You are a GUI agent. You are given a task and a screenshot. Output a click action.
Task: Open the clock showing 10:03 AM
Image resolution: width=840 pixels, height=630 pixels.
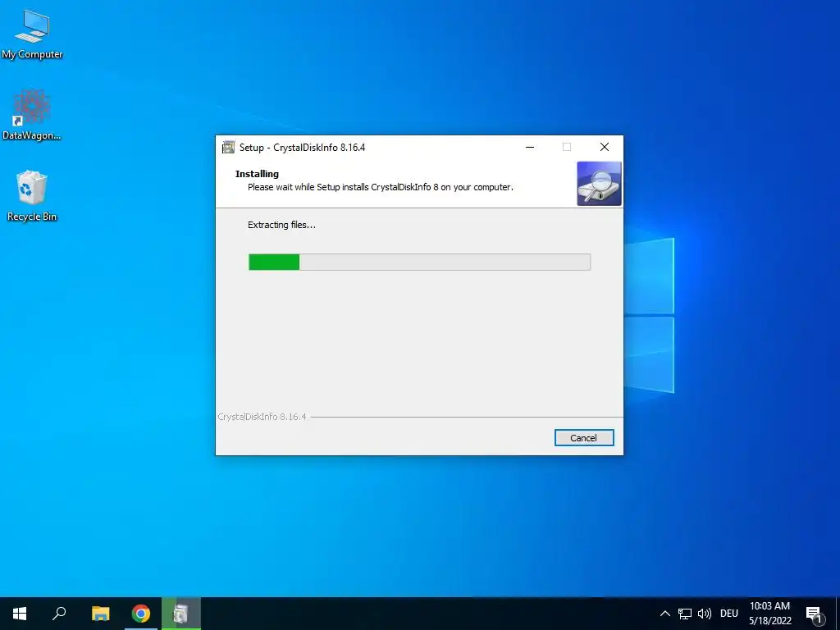tap(769, 614)
